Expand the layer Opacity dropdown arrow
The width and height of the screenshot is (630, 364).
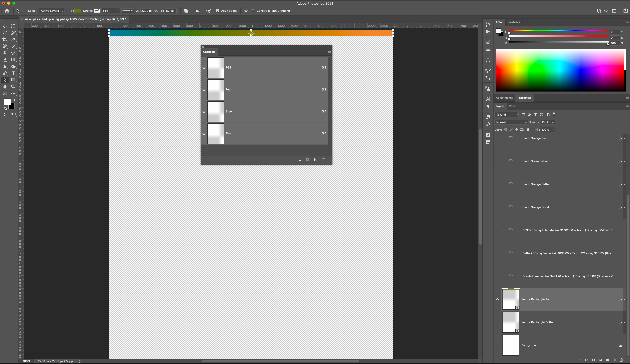click(553, 122)
